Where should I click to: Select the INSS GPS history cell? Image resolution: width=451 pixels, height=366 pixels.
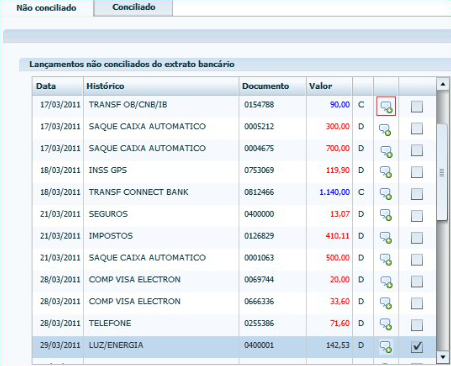[108, 170]
